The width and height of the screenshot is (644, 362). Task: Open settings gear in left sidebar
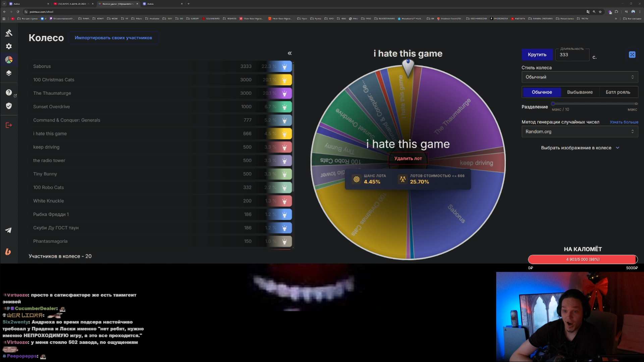click(x=9, y=46)
